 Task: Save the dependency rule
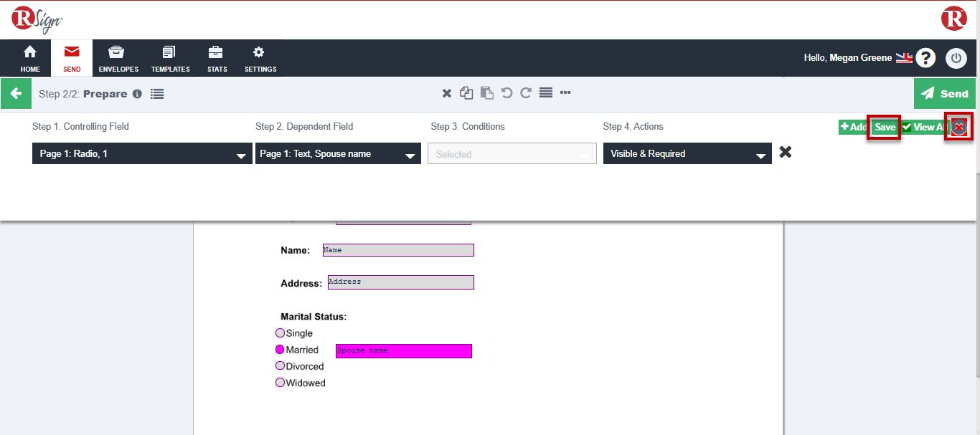[x=884, y=127]
